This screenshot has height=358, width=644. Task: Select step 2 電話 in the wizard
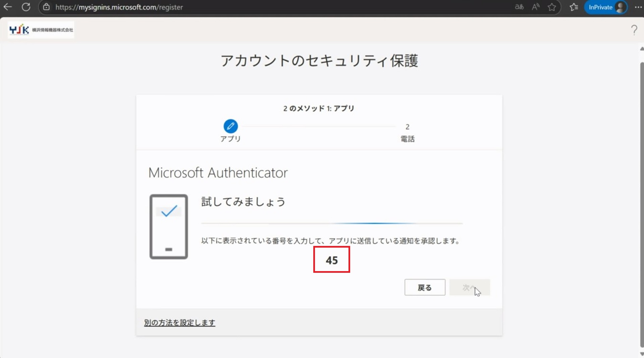coord(407,133)
